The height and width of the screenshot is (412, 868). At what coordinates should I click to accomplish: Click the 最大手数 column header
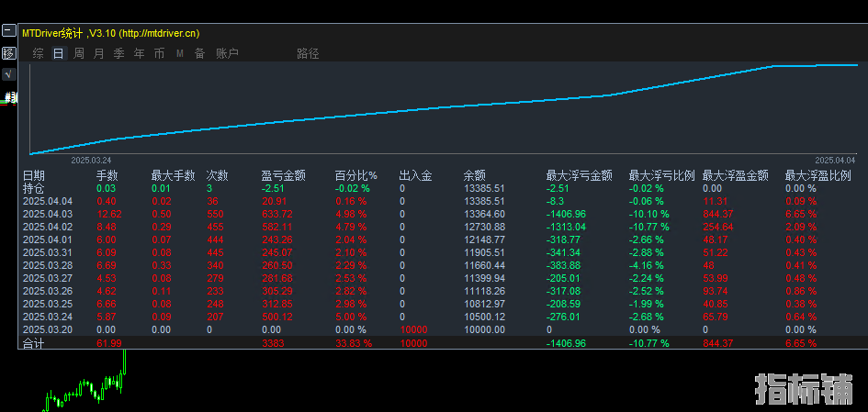pyautogui.click(x=174, y=176)
